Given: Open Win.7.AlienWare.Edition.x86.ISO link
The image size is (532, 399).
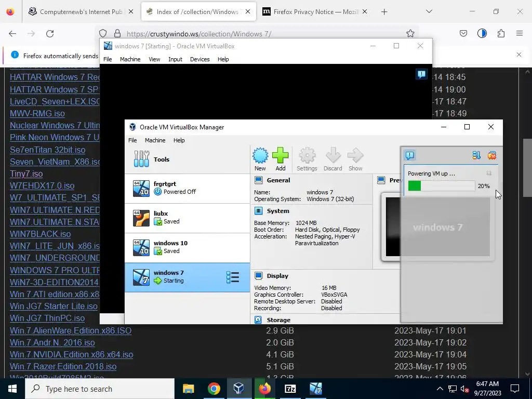Looking at the screenshot, I should pyautogui.click(x=71, y=330).
